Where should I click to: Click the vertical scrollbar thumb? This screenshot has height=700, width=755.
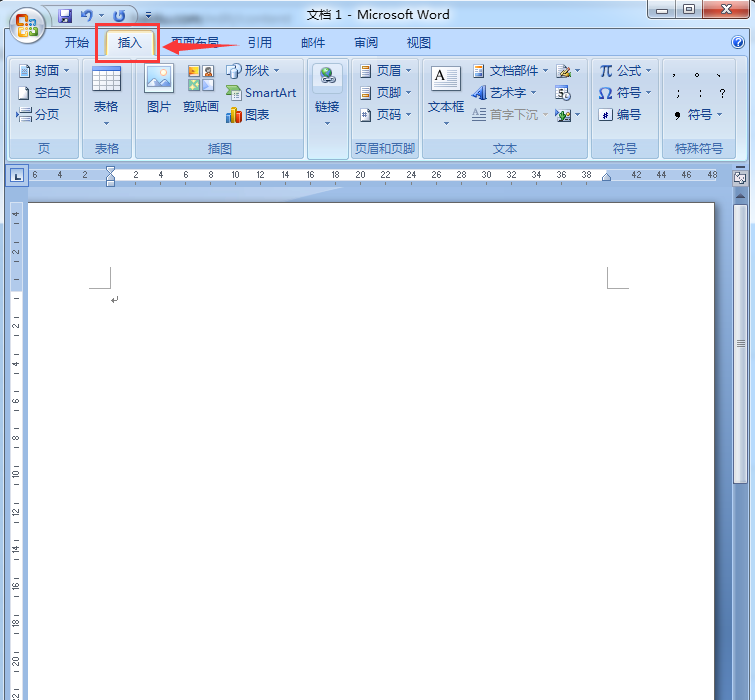(740, 344)
